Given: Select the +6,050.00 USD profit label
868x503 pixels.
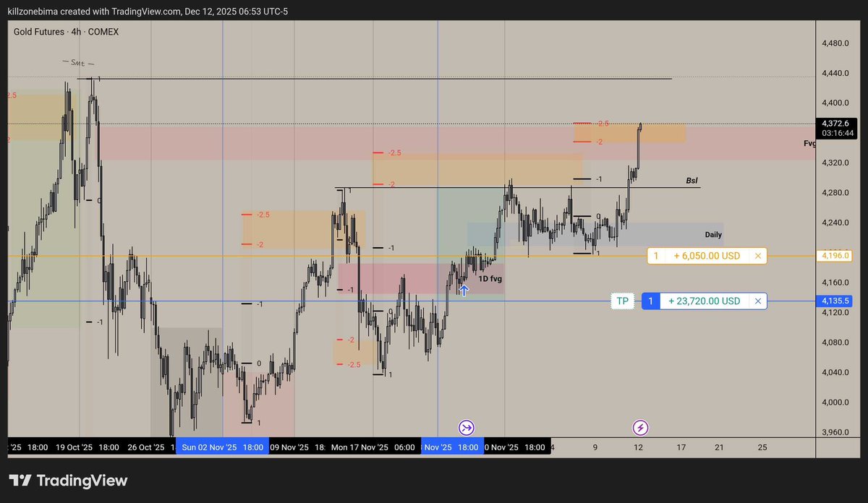Looking at the screenshot, I should 707,256.
